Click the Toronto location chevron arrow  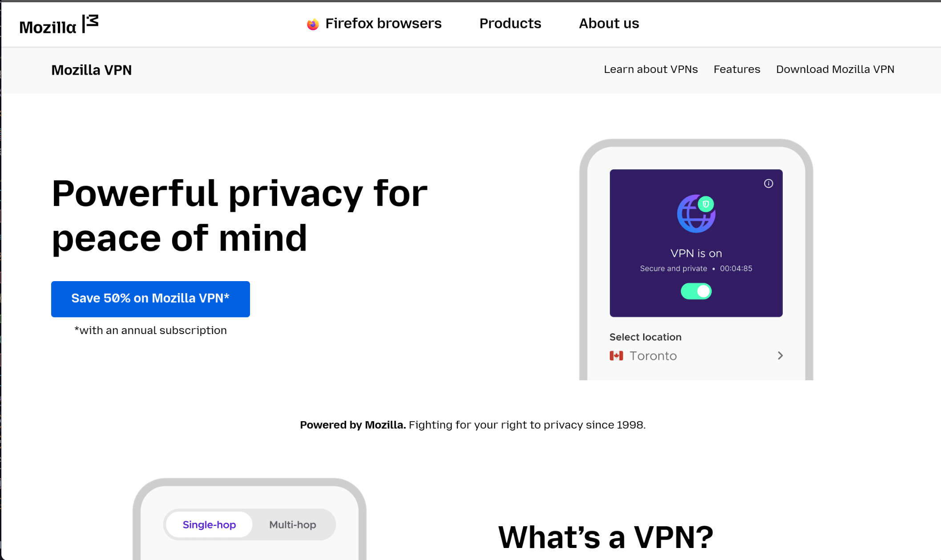(x=780, y=356)
